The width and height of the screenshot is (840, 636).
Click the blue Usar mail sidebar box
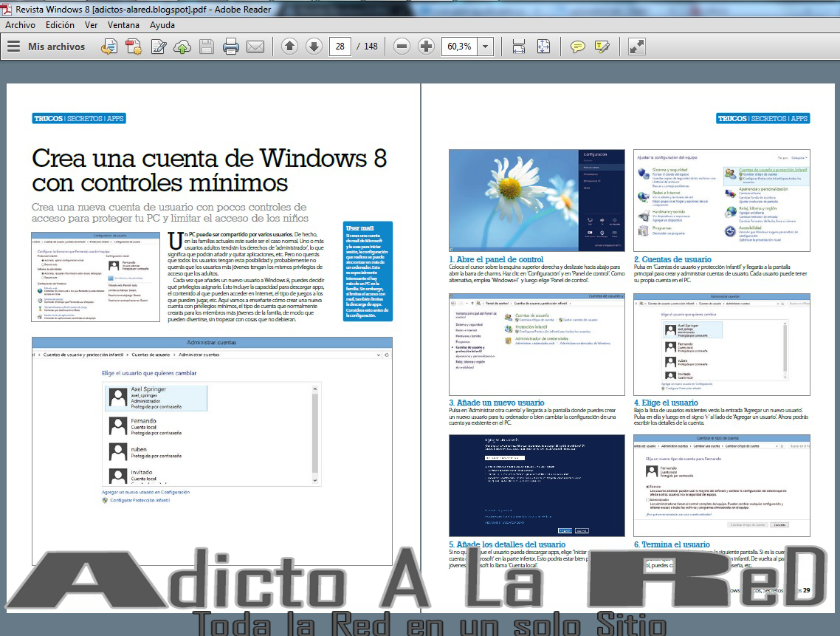pos(368,271)
